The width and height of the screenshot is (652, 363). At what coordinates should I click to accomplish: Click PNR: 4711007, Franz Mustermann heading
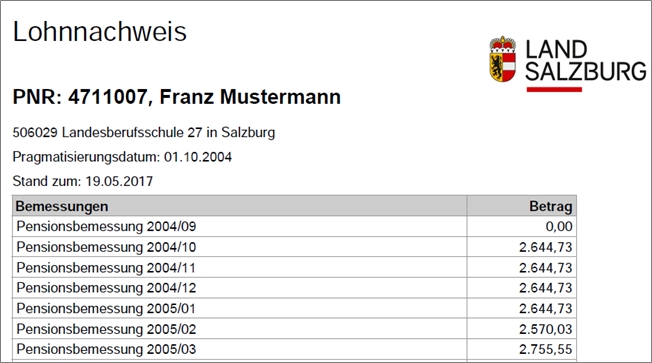tap(177, 97)
